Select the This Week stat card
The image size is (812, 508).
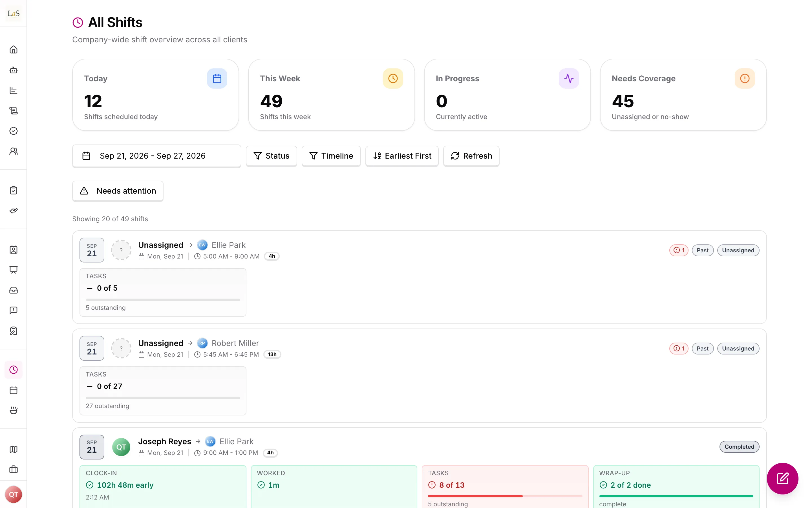(332, 95)
